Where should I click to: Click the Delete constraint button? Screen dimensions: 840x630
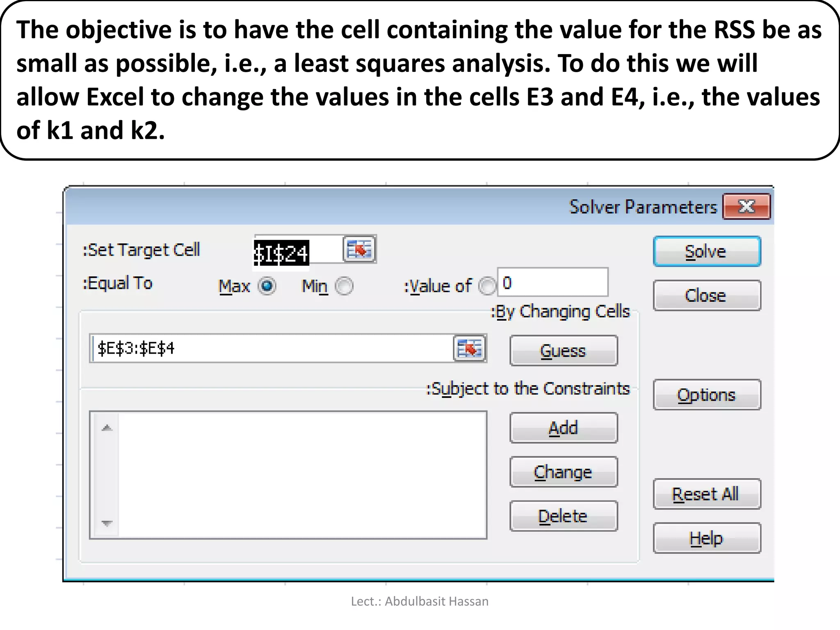pos(564,516)
